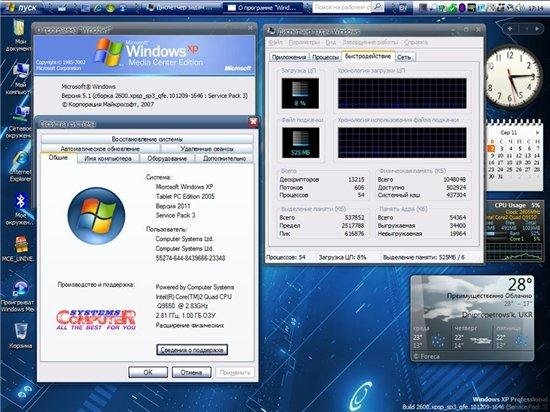Click the taskbar clock

tap(536, 8)
